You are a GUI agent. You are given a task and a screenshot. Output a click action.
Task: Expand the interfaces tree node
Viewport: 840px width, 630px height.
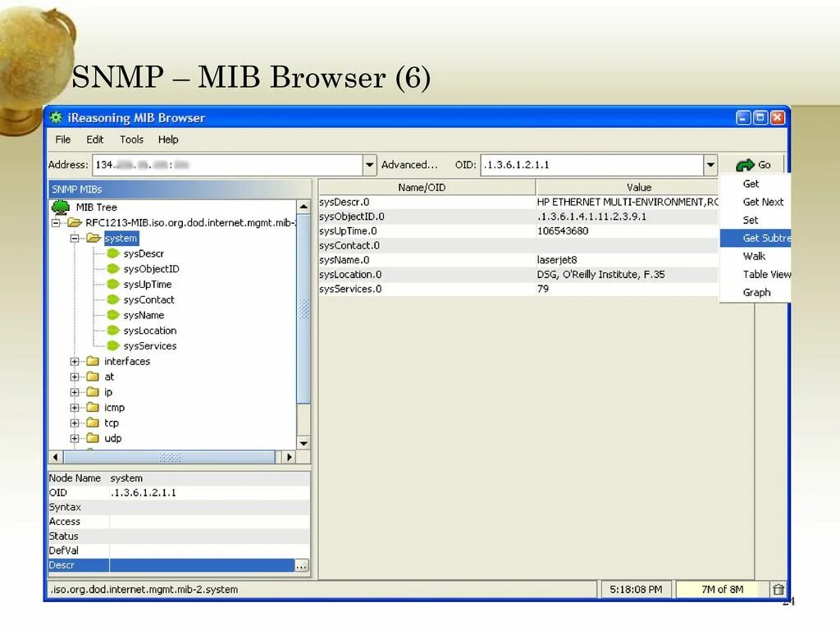point(75,362)
